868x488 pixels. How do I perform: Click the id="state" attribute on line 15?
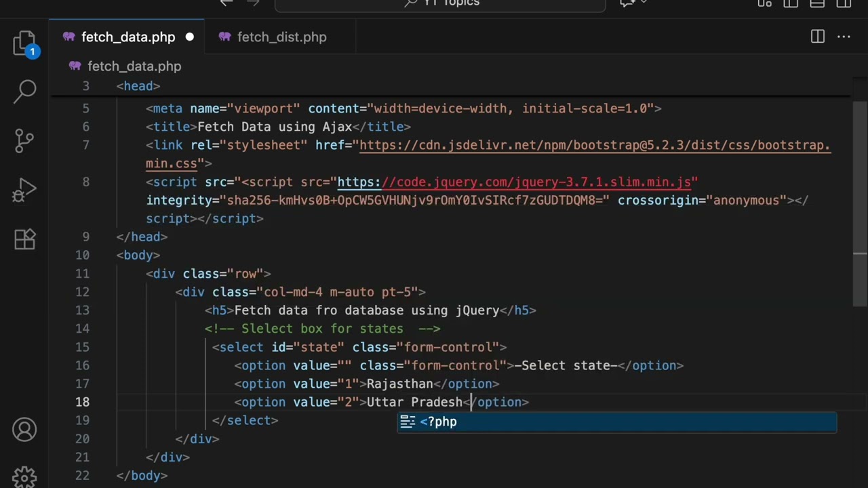308,347
